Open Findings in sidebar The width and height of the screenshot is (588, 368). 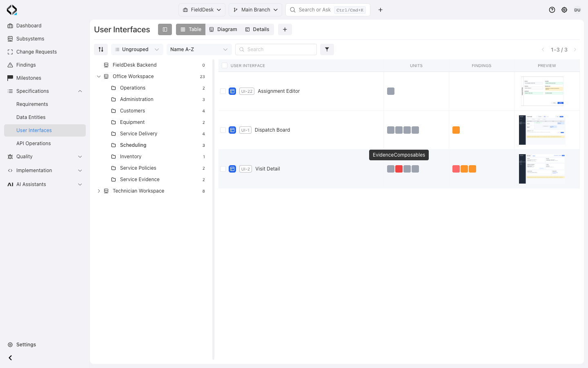coord(45,65)
